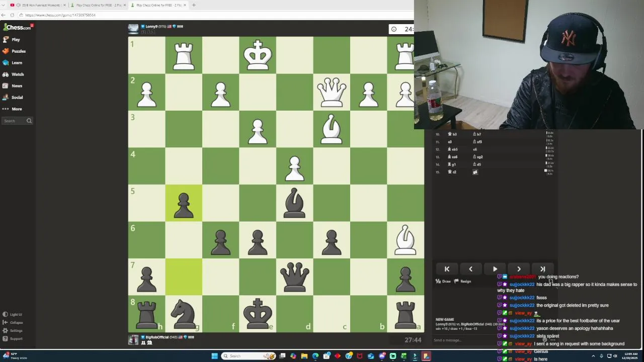Open a new browser tab
Image resolution: width=644 pixels, height=362 pixels.
[x=194, y=5]
